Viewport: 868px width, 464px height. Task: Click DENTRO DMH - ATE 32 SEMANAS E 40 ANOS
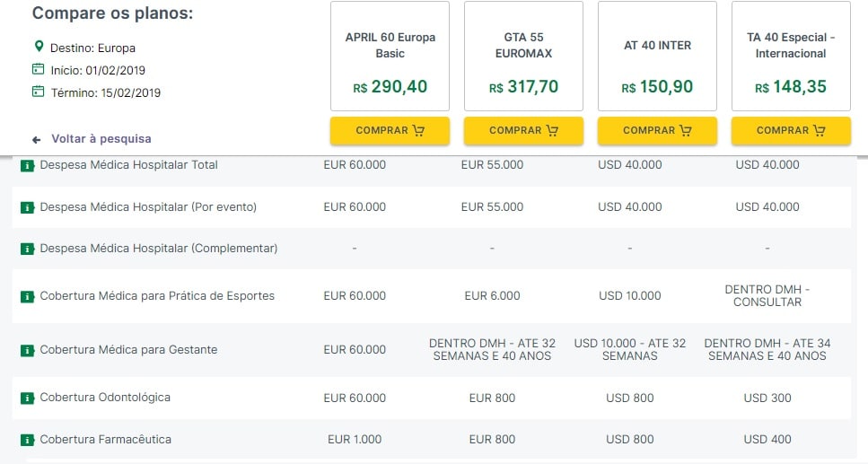point(492,349)
